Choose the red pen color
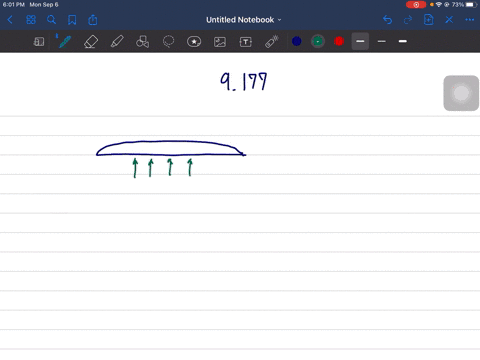The image size is (480, 360). 339,41
